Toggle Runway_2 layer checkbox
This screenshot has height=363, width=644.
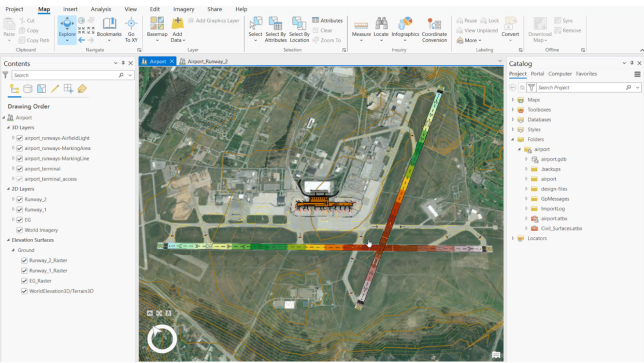point(19,199)
